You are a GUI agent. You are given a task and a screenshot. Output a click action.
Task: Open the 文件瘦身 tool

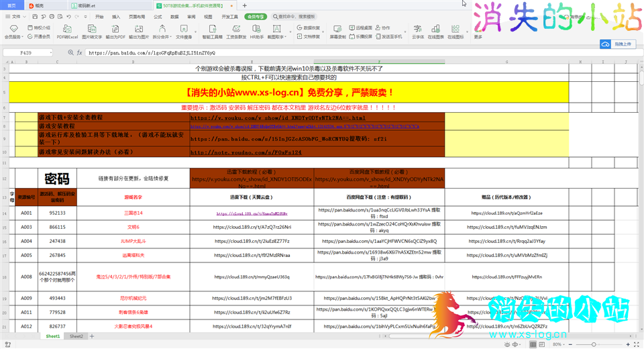click(184, 32)
